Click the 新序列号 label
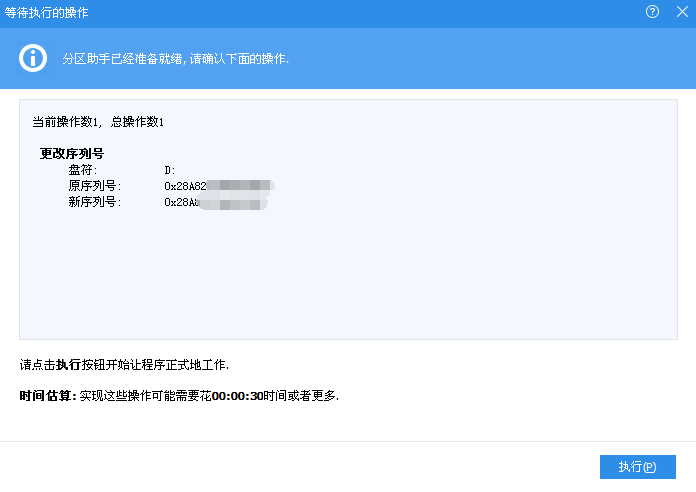This screenshot has height=492, width=696. (95, 202)
